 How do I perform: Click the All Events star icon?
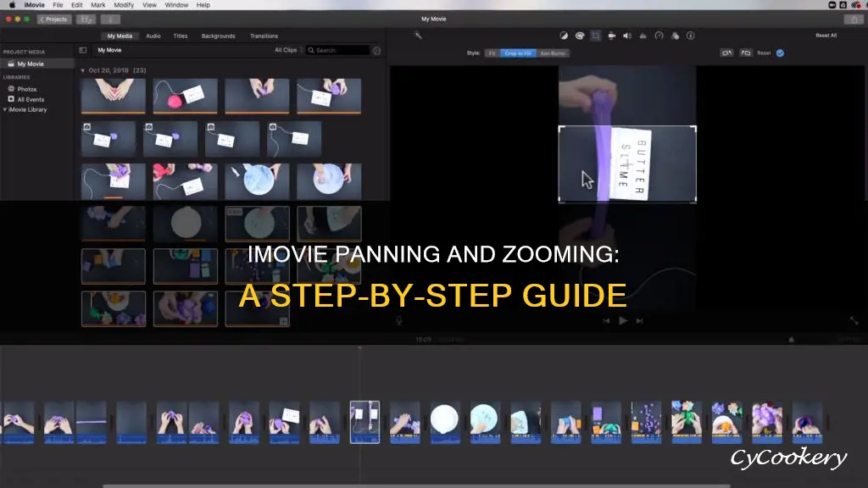[x=11, y=99]
